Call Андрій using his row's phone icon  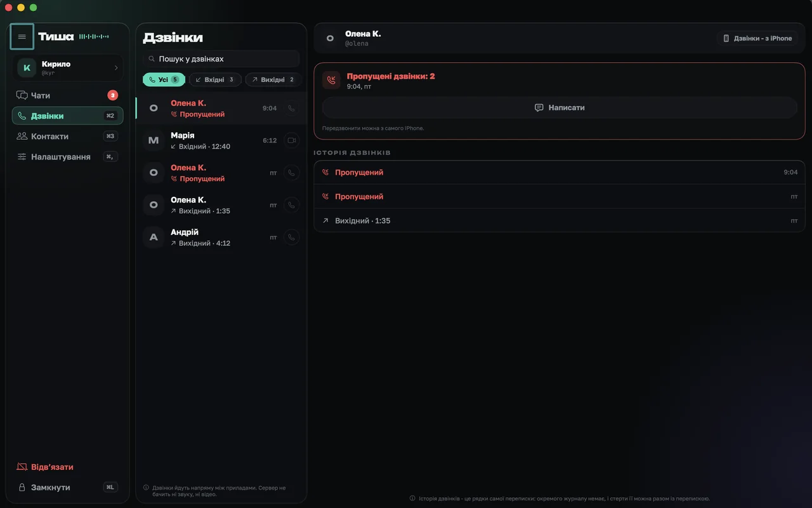coord(291,237)
